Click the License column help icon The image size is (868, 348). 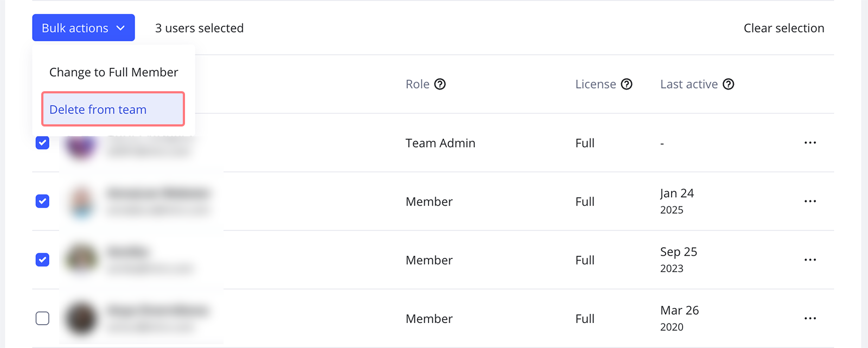coord(627,84)
